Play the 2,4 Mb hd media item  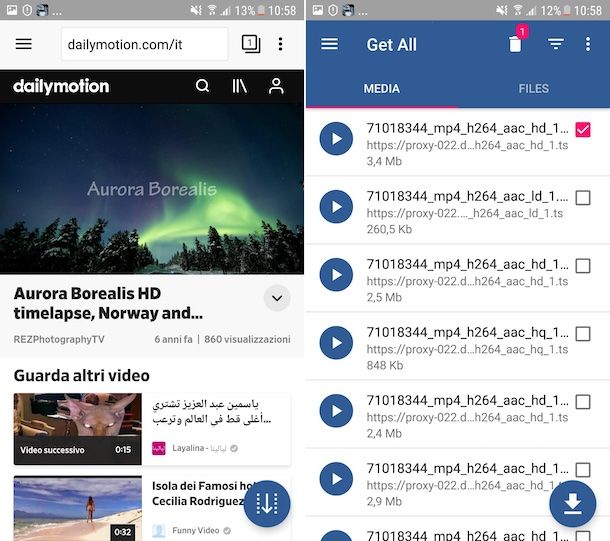(336, 411)
